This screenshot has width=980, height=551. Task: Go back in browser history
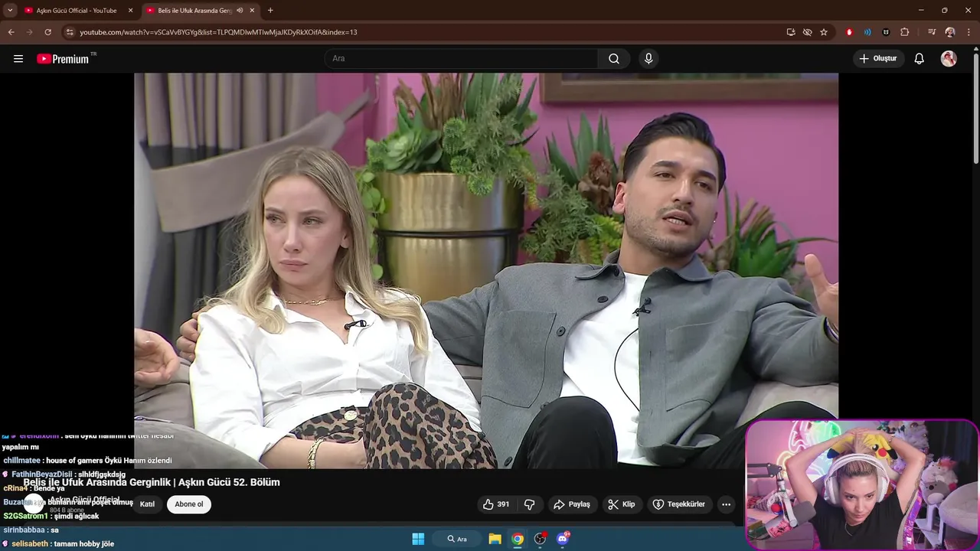pyautogui.click(x=11, y=32)
